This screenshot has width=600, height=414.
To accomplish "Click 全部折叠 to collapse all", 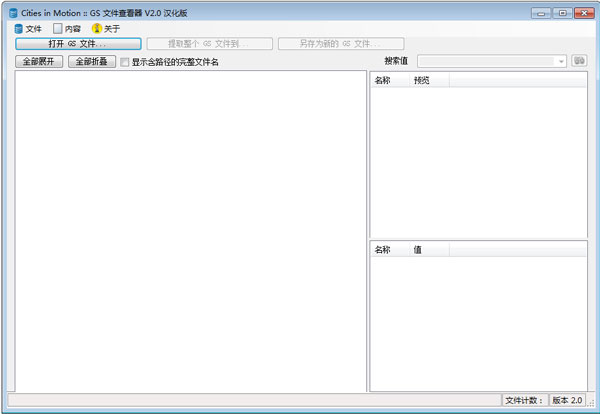I will [92, 61].
